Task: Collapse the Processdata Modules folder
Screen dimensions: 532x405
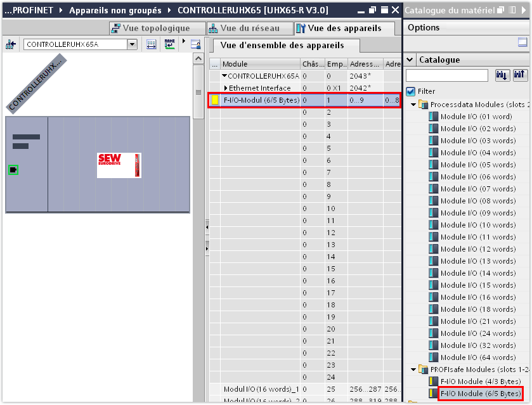Action: 413,104
